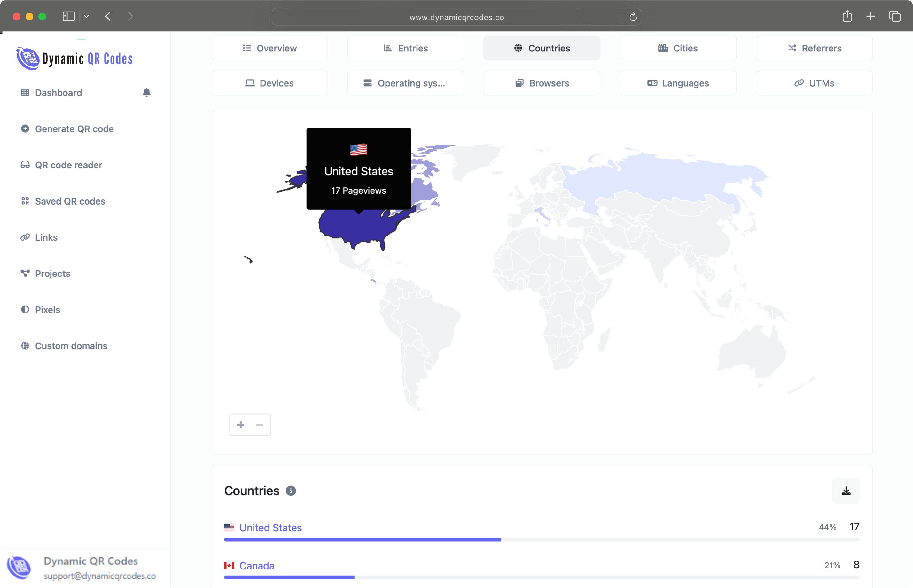This screenshot has height=588, width=913.
Task: Open Custom domains settings
Action: click(x=71, y=345)
